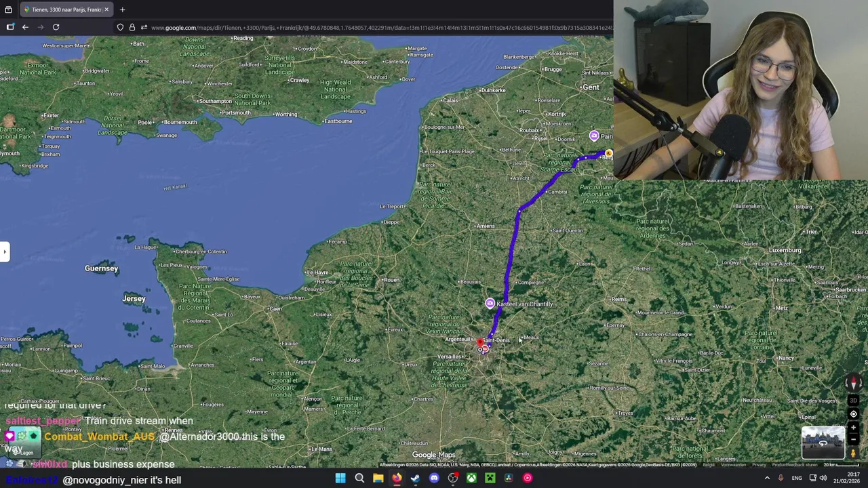Expand the collapsed Google Maps side panel arrow
Image resolution: width=868 pixels, height=488 pixels.
click(x=4, y=251)
